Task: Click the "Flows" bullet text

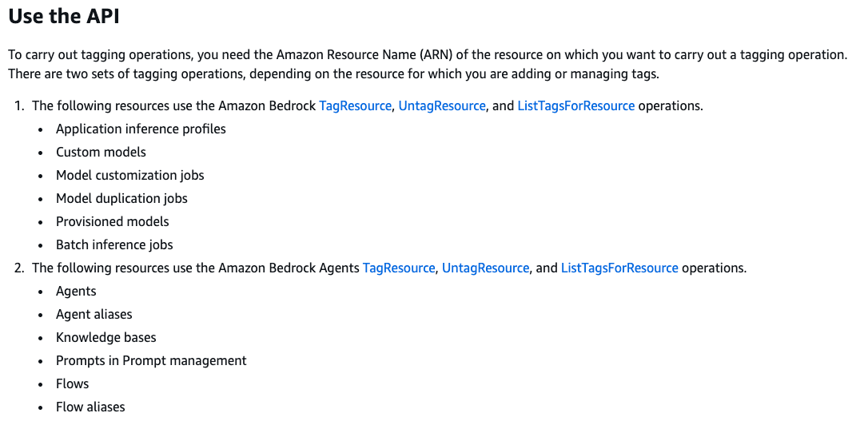Action: (72, 384)
